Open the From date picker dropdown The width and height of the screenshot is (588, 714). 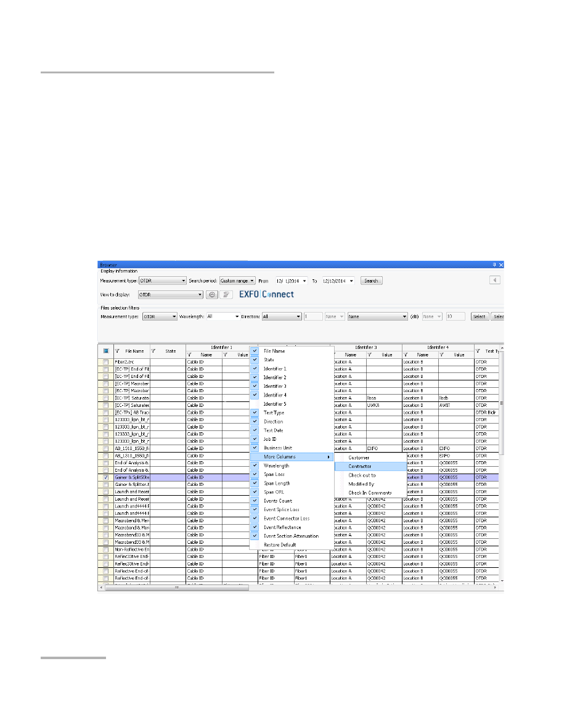[x=304, y=281]
